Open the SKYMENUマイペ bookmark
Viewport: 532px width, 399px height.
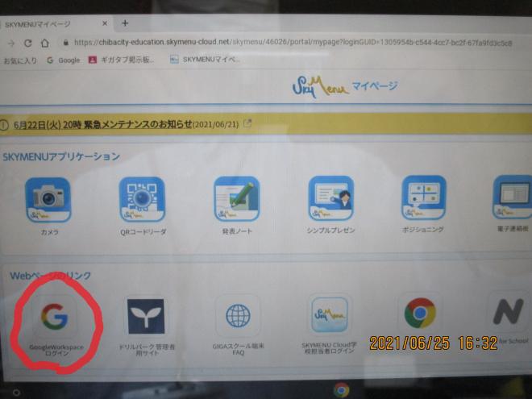tap(205, 60)
